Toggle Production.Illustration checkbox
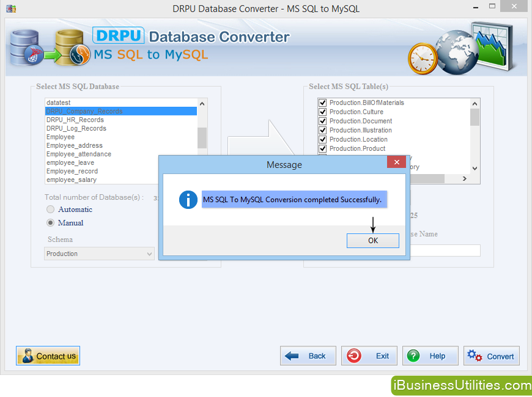The height and width of the screenshot is (397, 532). point(322,130)
